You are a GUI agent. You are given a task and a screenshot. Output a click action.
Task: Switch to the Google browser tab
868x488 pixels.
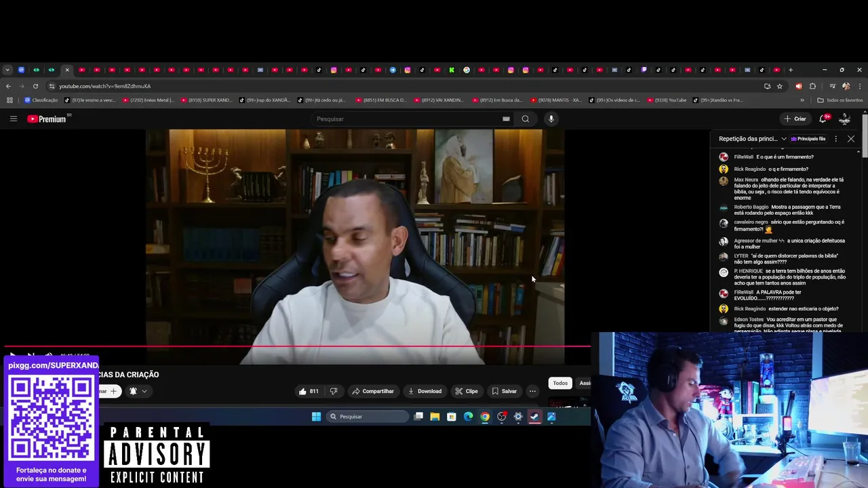(467, 70)
